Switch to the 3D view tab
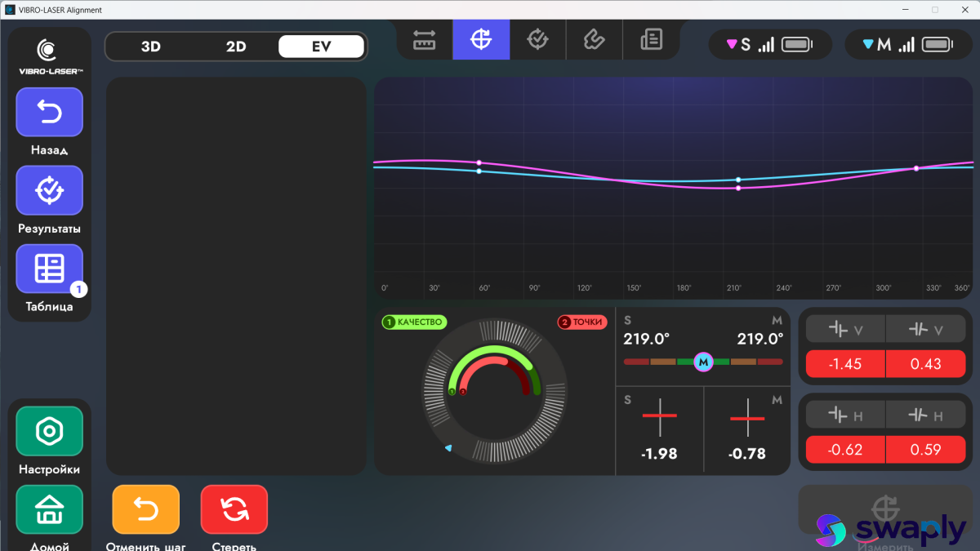This screenshot has height=551, width=980. (151, 47)
